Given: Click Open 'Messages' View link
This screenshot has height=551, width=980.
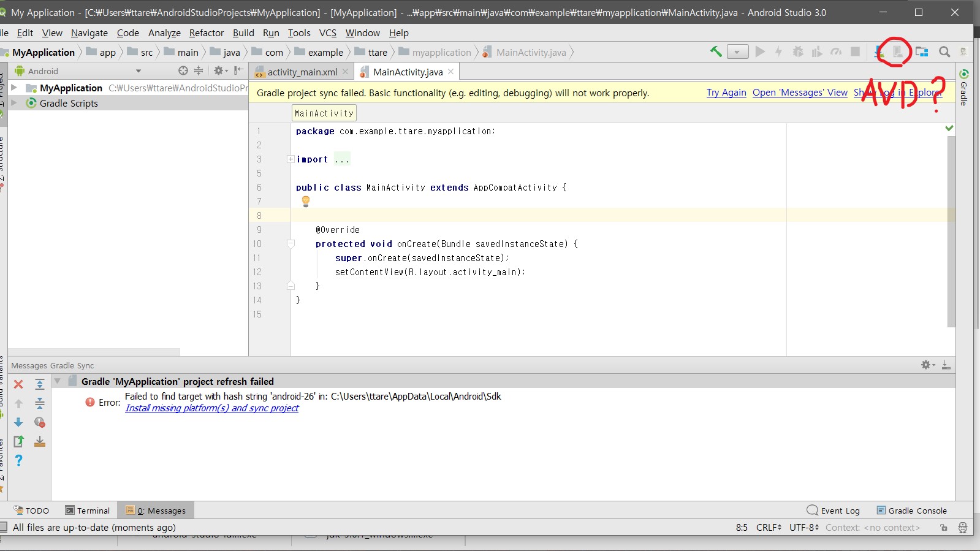Looking at the screenshot, I should [800, 93].
